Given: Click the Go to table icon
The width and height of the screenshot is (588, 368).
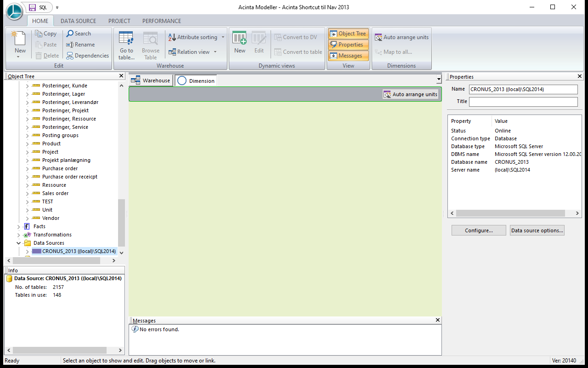Looking at the screenshot, I should 126,39.
